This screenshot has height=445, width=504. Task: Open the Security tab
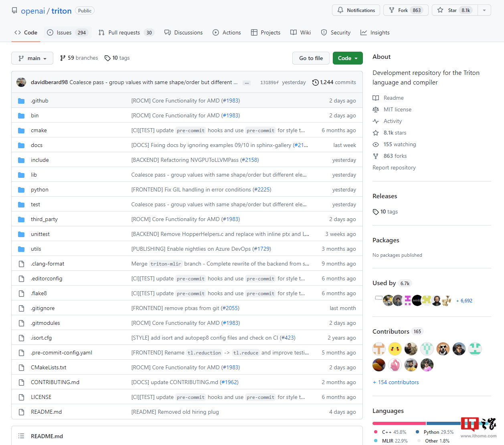pos(336,32)
